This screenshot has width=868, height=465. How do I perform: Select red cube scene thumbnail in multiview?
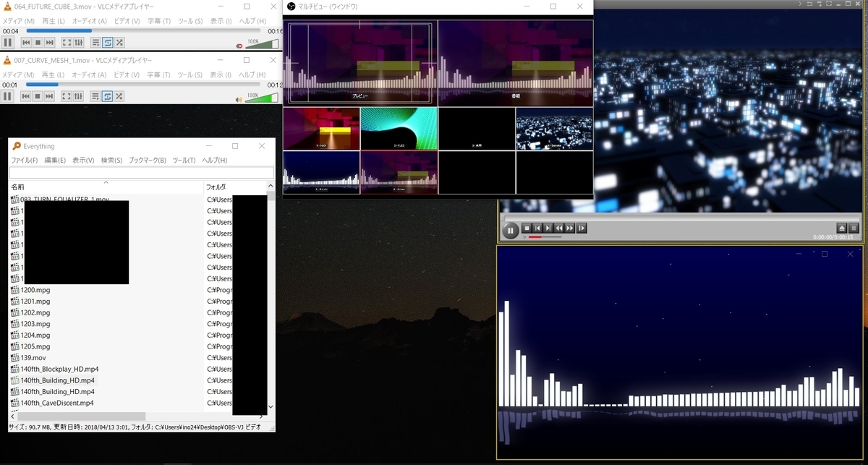click(x=321, y=129)
